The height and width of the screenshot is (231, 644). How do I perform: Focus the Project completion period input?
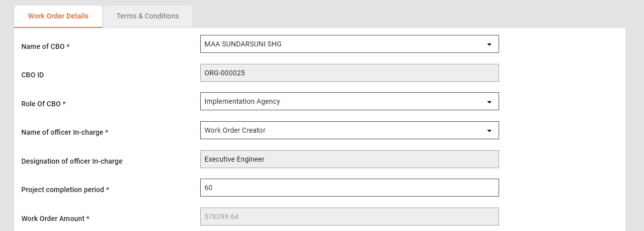click(349, 188)
